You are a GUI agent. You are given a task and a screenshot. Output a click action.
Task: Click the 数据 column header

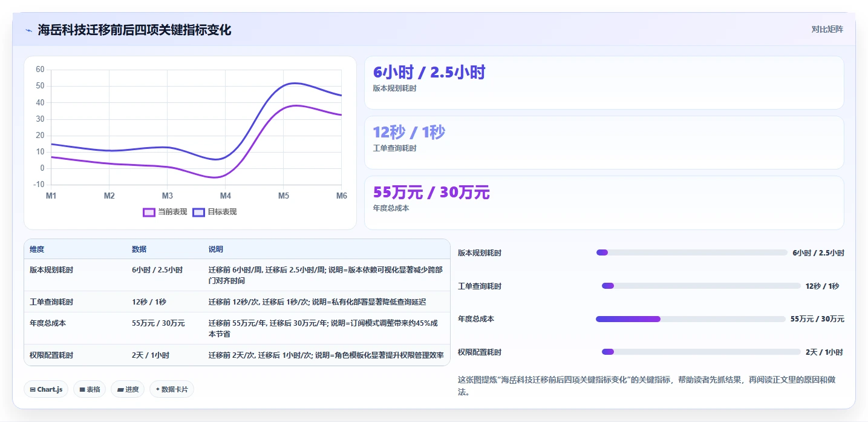[139, 249]
